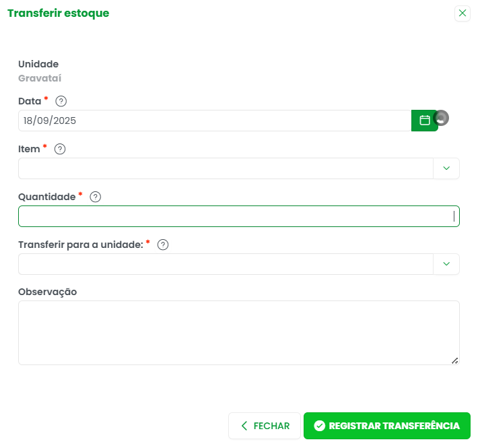Expand the destination unit dropdown arrow
480x448 pixels.
(446, 264)
